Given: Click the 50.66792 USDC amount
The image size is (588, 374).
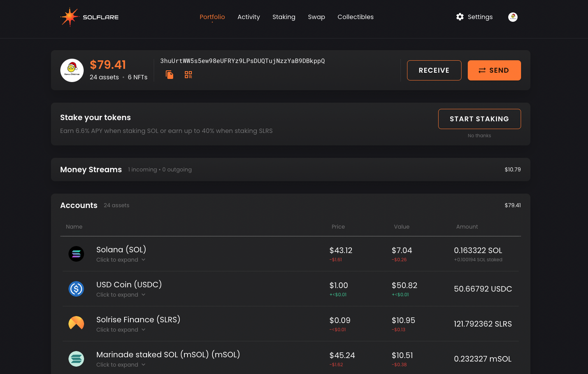Looking at the screenshot, I should [483, 289].
